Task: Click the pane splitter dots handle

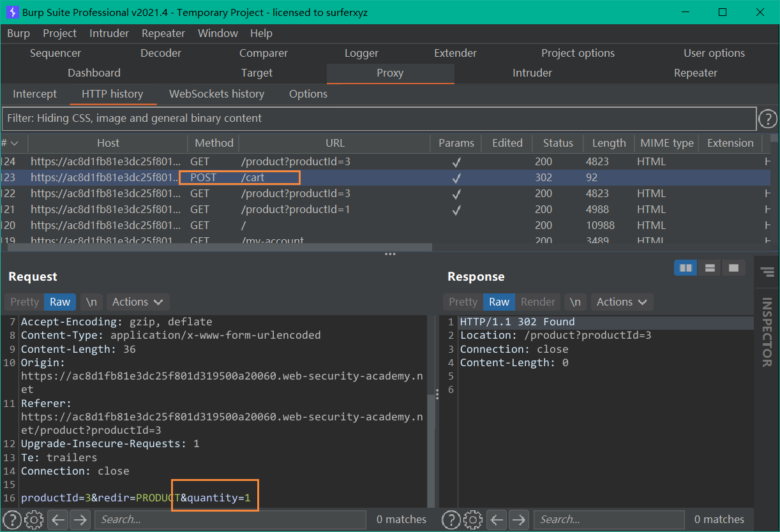Action: (x=390, y=254)
